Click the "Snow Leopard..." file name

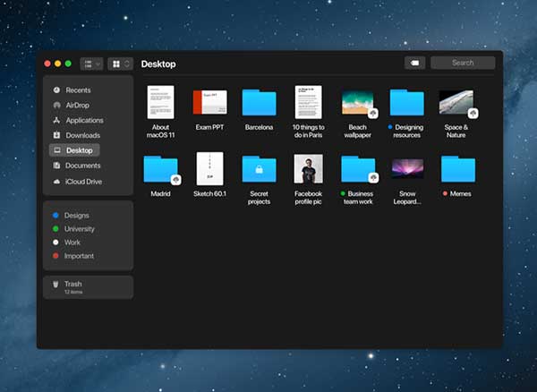tap(407, 198)
